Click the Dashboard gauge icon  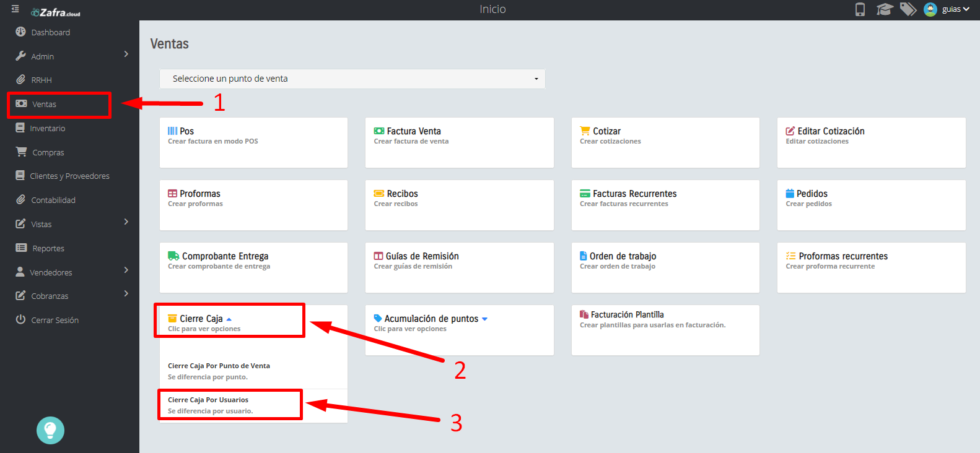pyautogui.click(x=20, y=32)
